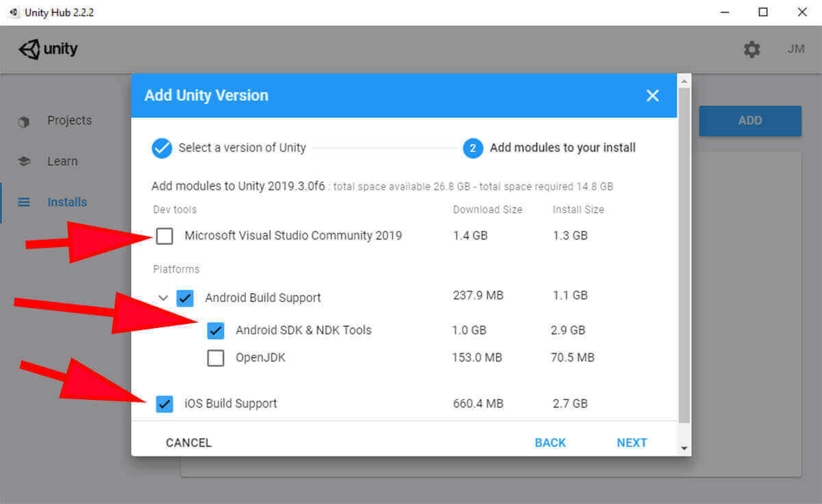
Task: Click the Unity logo in header
Action: coord(48,49)
